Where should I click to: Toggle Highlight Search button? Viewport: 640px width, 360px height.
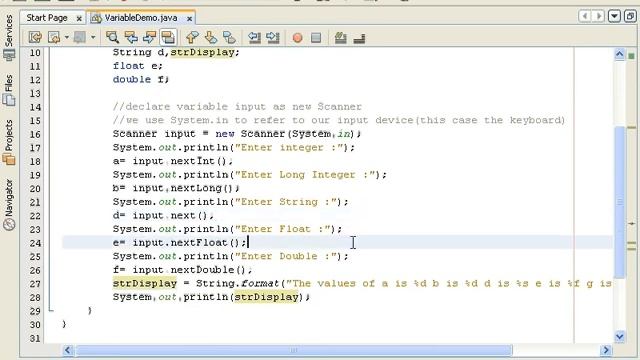(168, 38)
